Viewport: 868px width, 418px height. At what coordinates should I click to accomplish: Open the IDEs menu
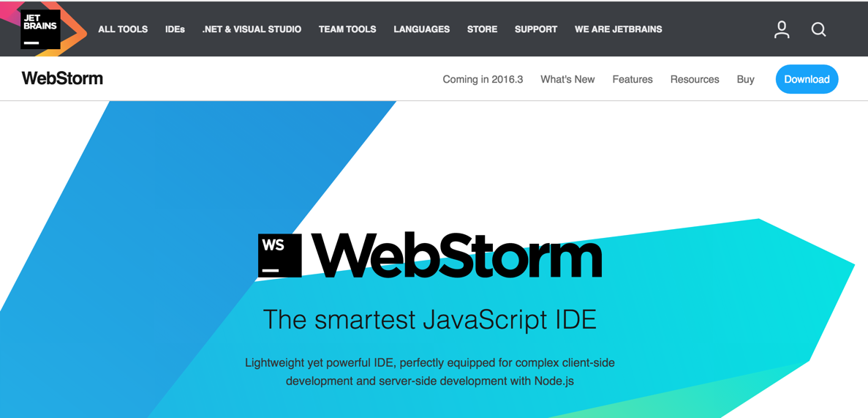click(x=175, y=29)
